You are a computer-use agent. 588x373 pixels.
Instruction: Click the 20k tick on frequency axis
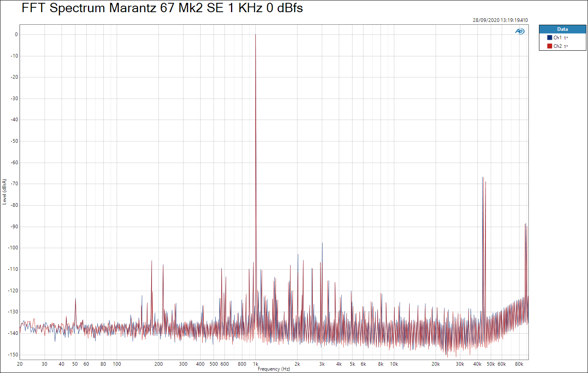click(436, 364)
